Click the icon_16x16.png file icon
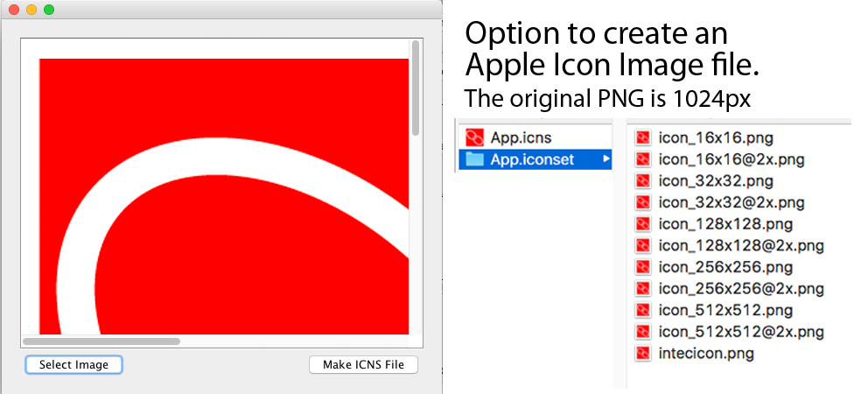This screenshot has width=868, height=394. coord(642,137)
